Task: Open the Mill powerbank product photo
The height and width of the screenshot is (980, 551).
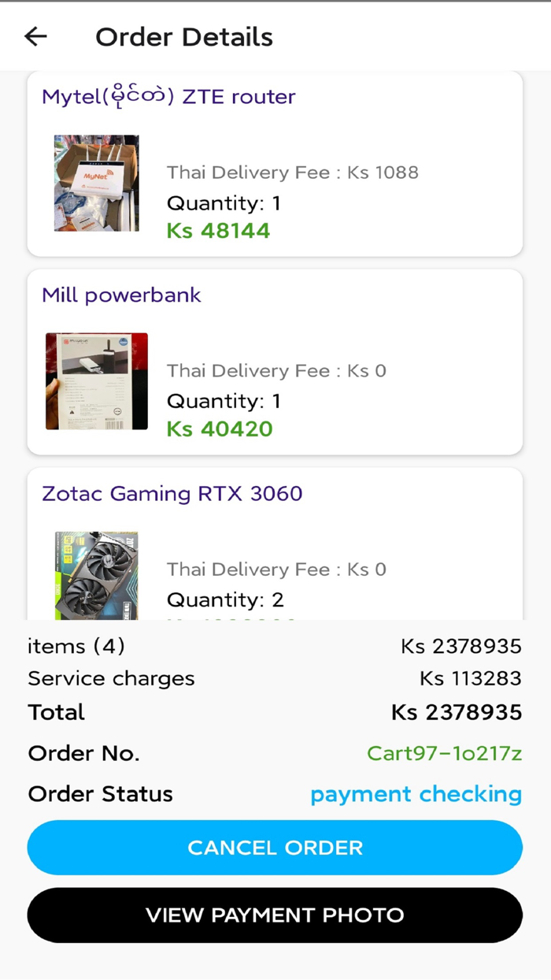Action: (97, 381)
